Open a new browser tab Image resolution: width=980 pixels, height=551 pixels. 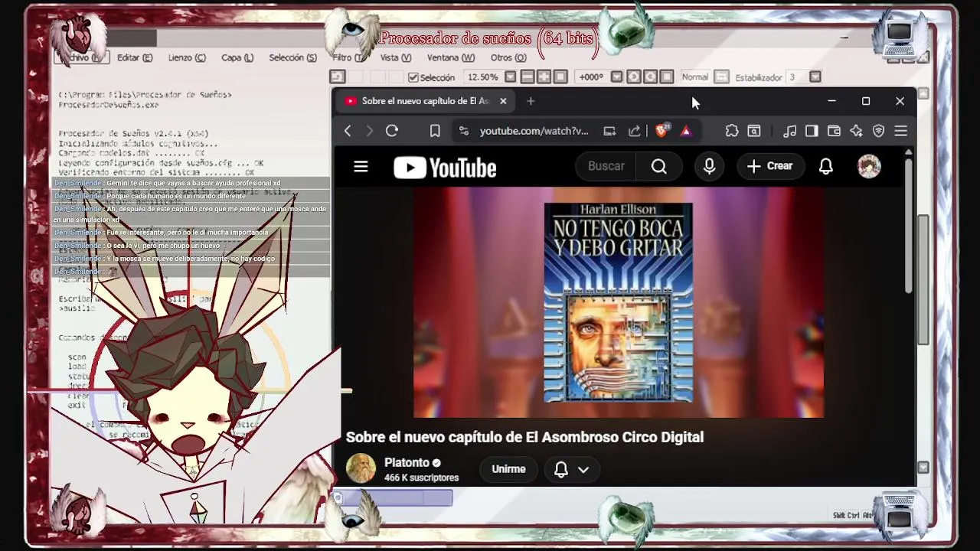coord(531,101)
